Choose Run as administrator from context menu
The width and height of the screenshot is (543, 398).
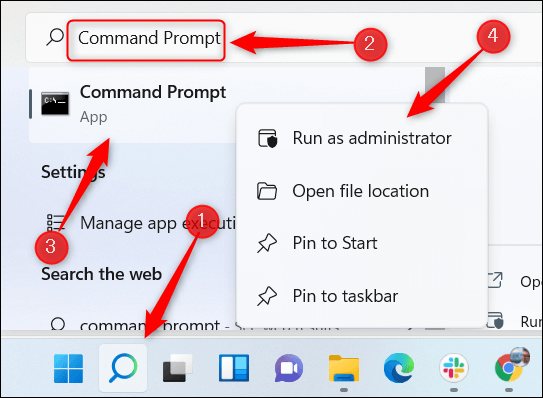(x=362, y=138)
